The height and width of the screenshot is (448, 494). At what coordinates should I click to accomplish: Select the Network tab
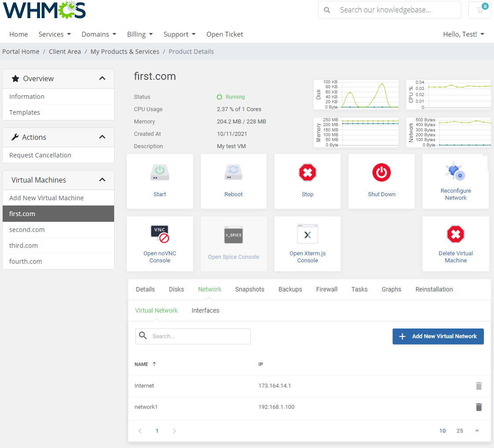[209, 289]
